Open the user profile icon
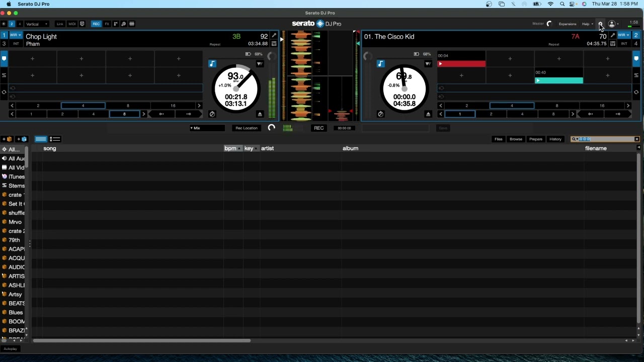The width and height of the screenshot is (644, 362). [x=612, y=24]
